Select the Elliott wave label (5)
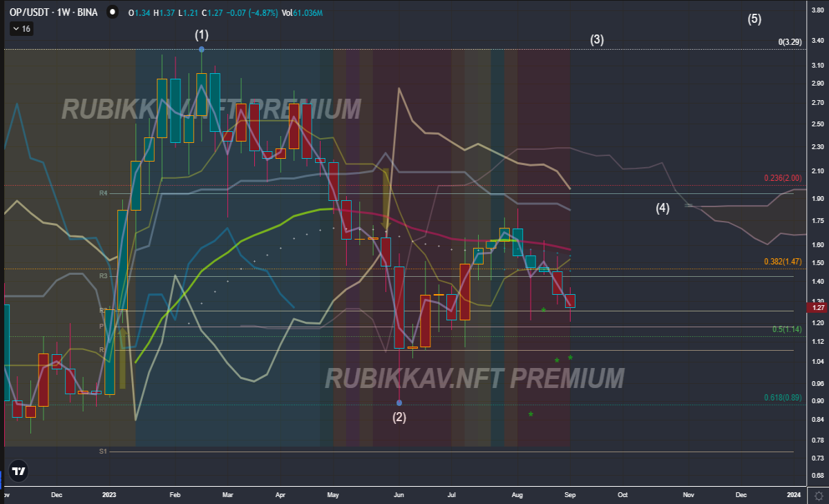829x504 pixels. pos(754,19)
